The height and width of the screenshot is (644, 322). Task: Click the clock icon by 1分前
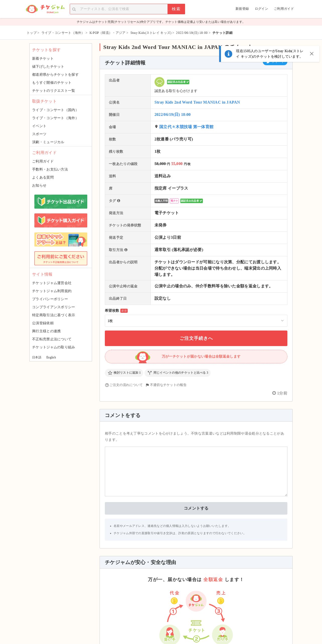click(274, 393)
